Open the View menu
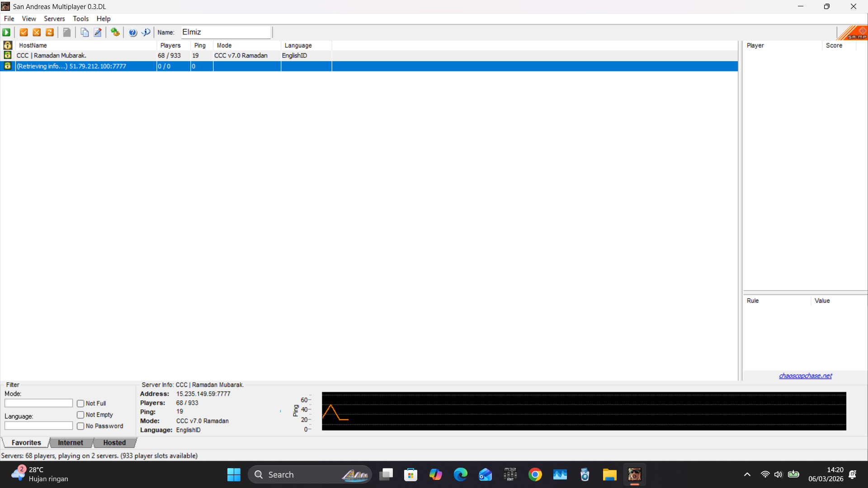This screenshot has height=488, width=868. point(29,19)
